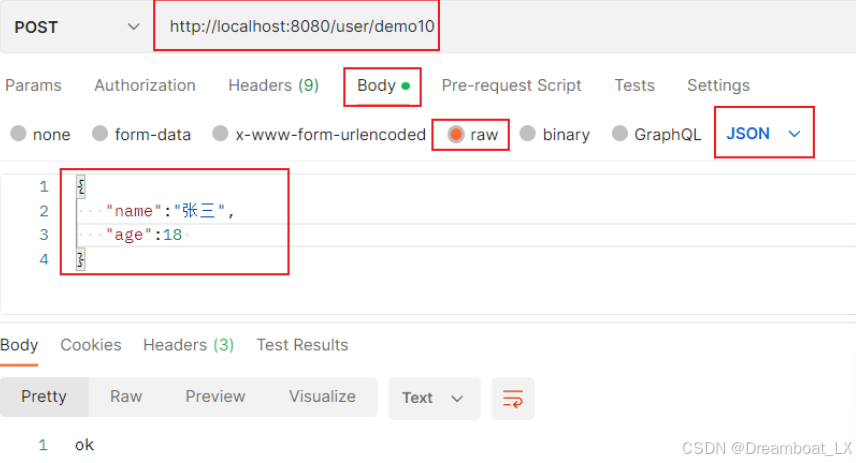Viewport: 856px width, 463px height.
Task: Open the response Headers (3) tab
Action: coord(188,345)
